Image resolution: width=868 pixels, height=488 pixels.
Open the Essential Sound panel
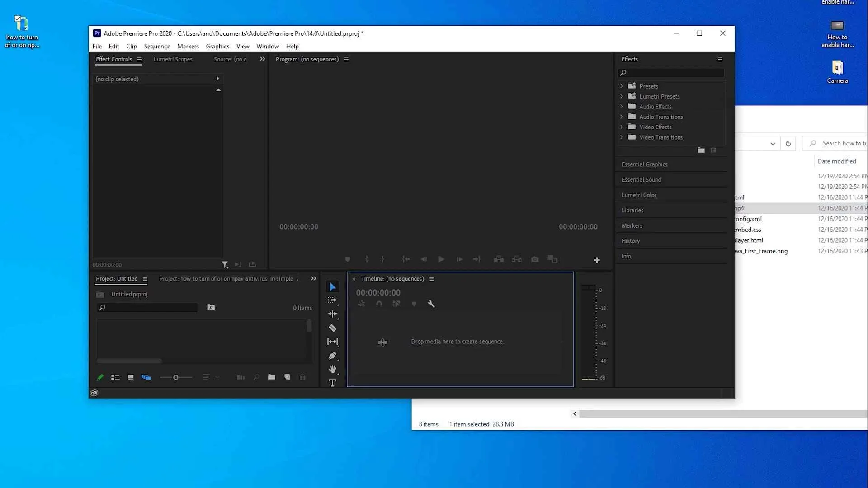pyautogui.click(x=641, y=180)
